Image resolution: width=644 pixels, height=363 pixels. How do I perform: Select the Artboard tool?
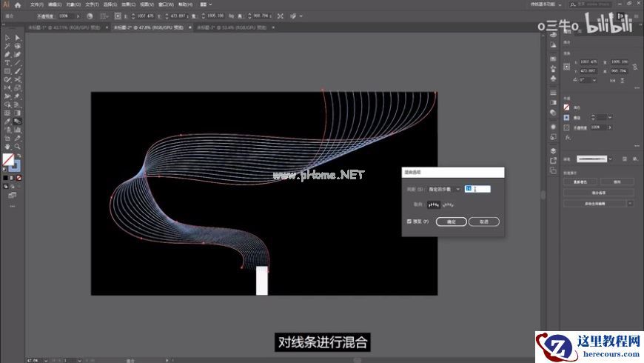[x=7, y=138]
